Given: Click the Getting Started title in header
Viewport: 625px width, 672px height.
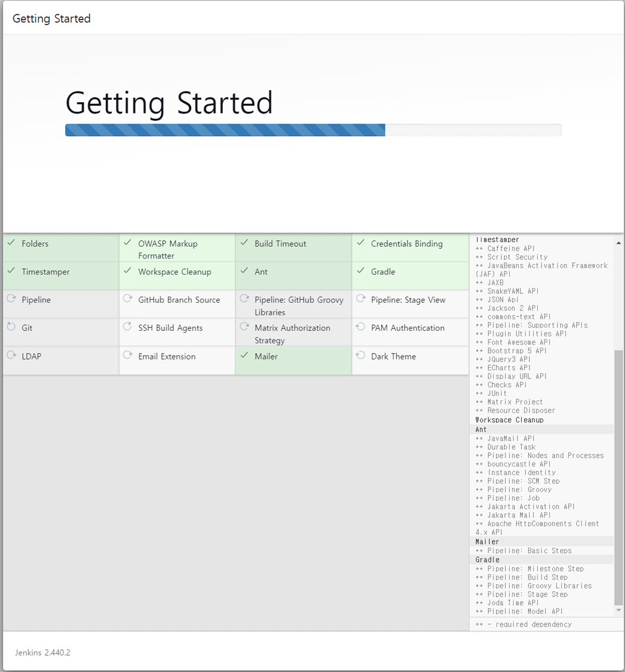Looking at the screenshot, I should (51, 19).
